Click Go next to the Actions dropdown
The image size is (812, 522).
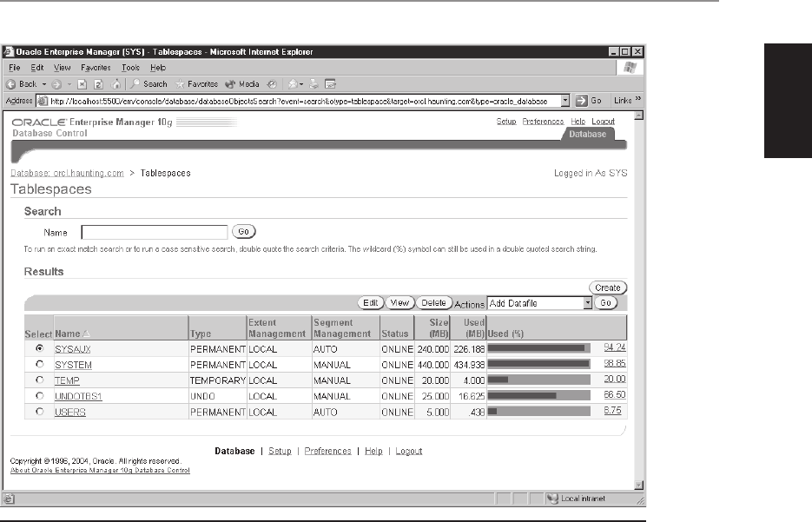606,303
